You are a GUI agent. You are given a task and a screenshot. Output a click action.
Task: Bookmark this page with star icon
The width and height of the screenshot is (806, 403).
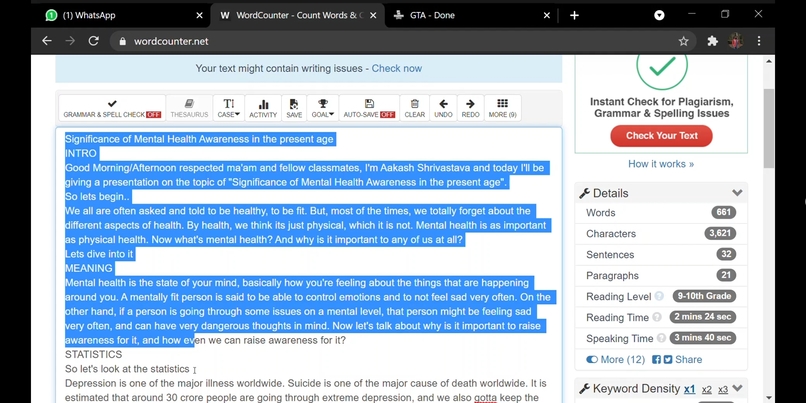683,41
